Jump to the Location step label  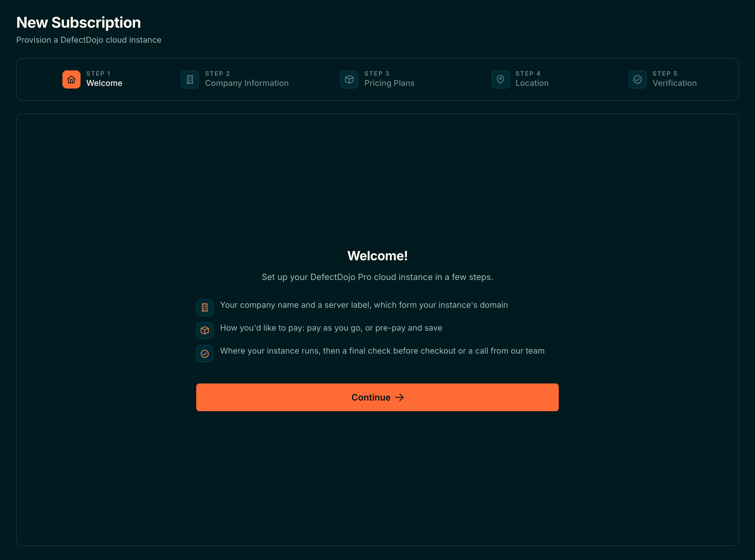532,83
